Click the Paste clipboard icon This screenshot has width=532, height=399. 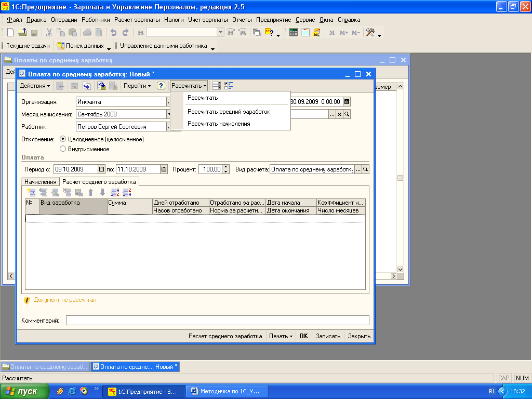click(x=73, y=32)
